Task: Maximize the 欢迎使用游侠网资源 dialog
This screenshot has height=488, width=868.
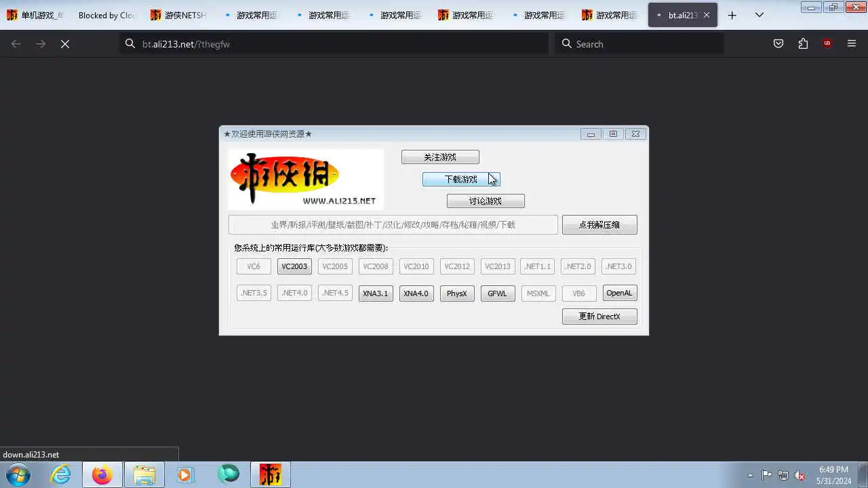Action: click(613, 134)
